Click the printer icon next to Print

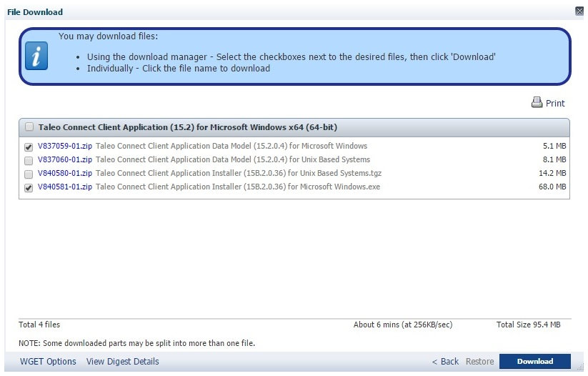pyautogui.click(x=537, y=102)
